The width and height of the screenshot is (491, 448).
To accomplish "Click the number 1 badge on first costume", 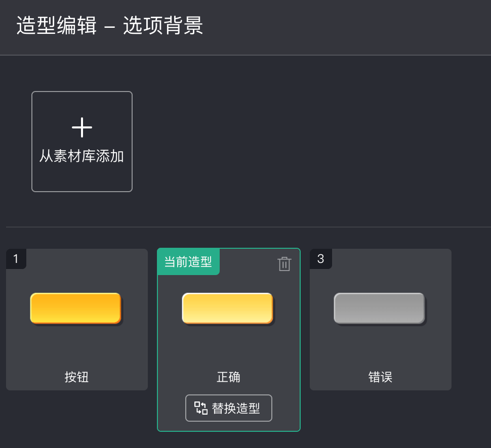I will pyautogui.click(x=16, y=259).
